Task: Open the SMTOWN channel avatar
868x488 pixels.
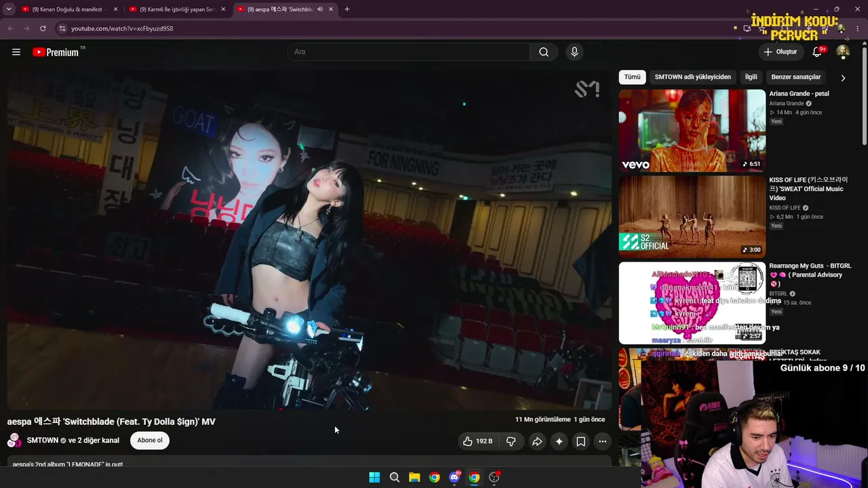Action: coord(14,441)
